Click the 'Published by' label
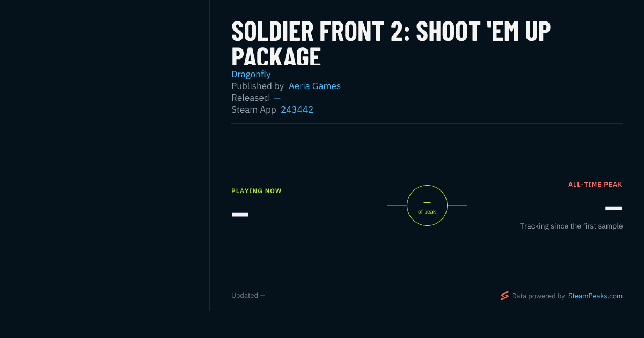This screenshot has height=338, width=644. (258, 86)
